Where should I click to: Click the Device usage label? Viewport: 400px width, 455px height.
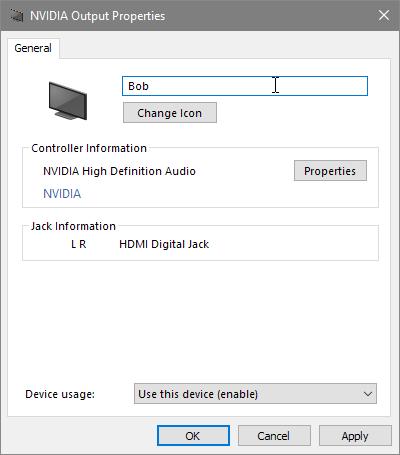[60, 394]
